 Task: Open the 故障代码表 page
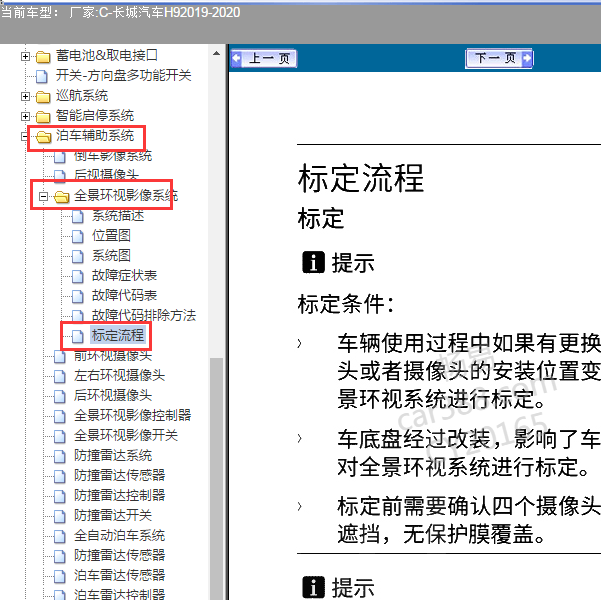[x=124, y=295]
